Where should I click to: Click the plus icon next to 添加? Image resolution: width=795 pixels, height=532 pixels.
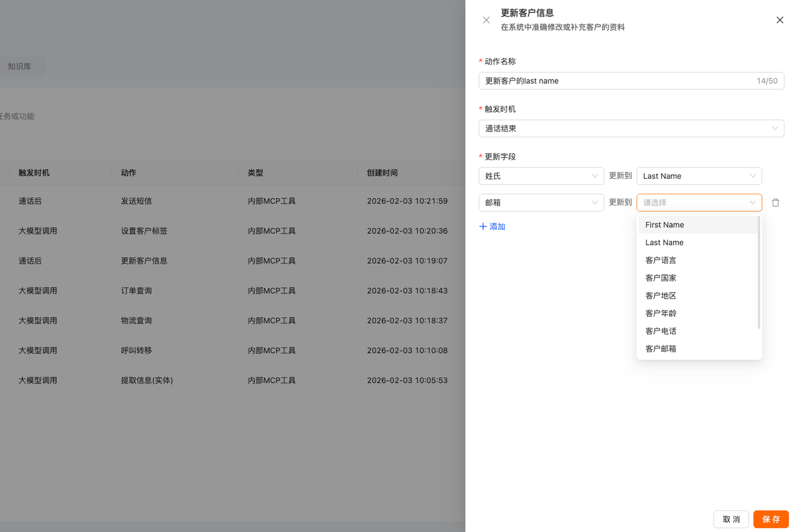[483, 227]
